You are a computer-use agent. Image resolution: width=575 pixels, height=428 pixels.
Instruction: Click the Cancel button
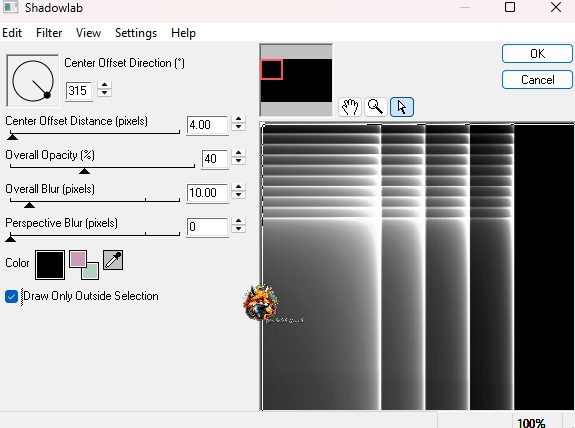click(537, 80)
